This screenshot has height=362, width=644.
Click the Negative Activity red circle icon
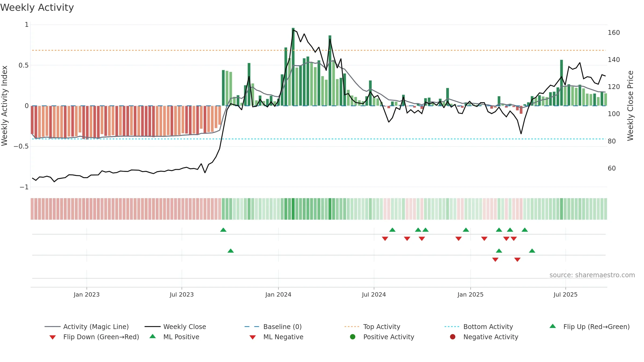point(453,337)
